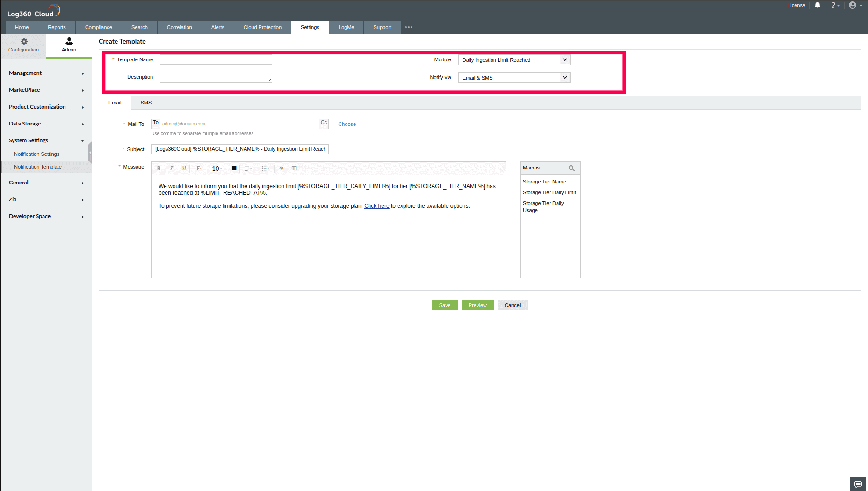Screen dimensions: 868x491
Task: Apply italic formatting in the message editor
Action: (171, 168)
